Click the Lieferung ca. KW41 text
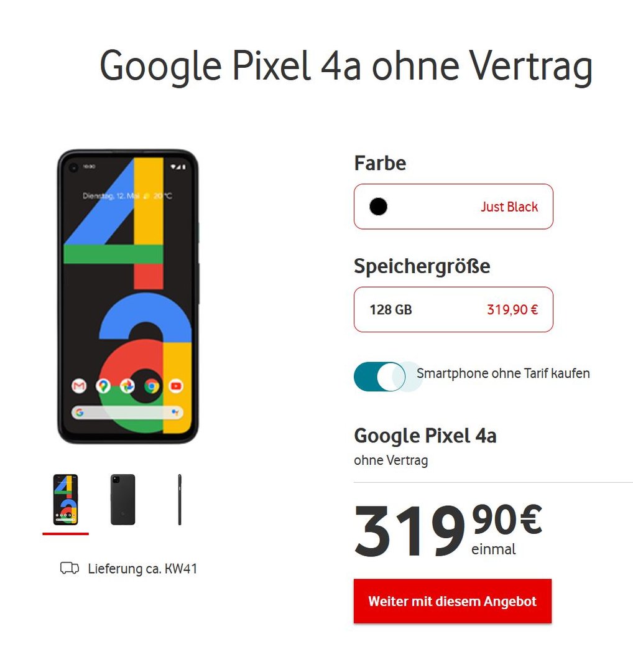The image size is (633, 672). tap(142, 569)
